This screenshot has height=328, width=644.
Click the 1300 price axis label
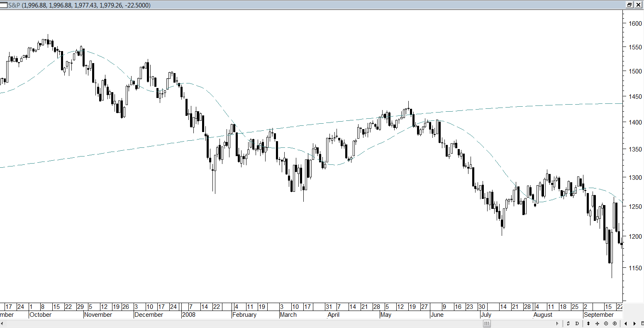(x=635, y=178)
